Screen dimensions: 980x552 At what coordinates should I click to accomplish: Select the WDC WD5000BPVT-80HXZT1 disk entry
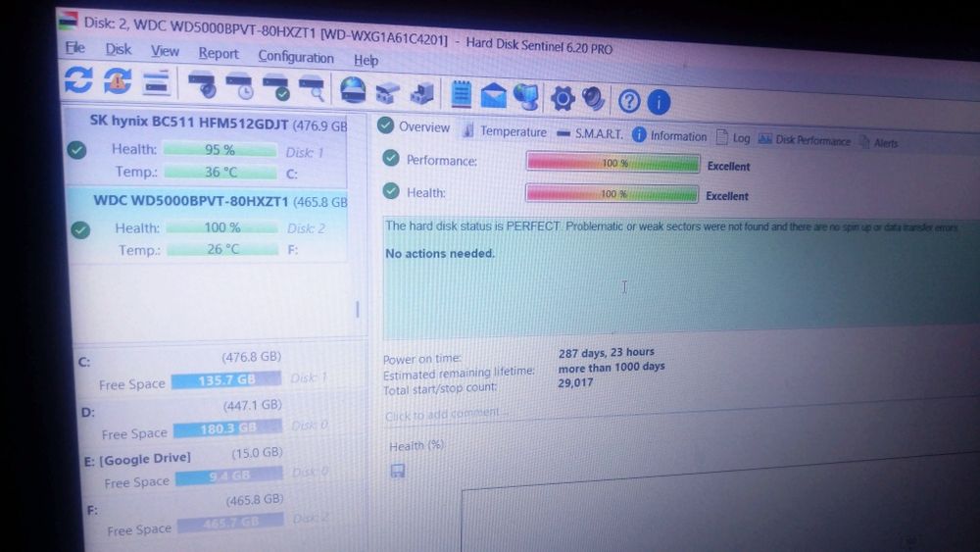[208, 226]
